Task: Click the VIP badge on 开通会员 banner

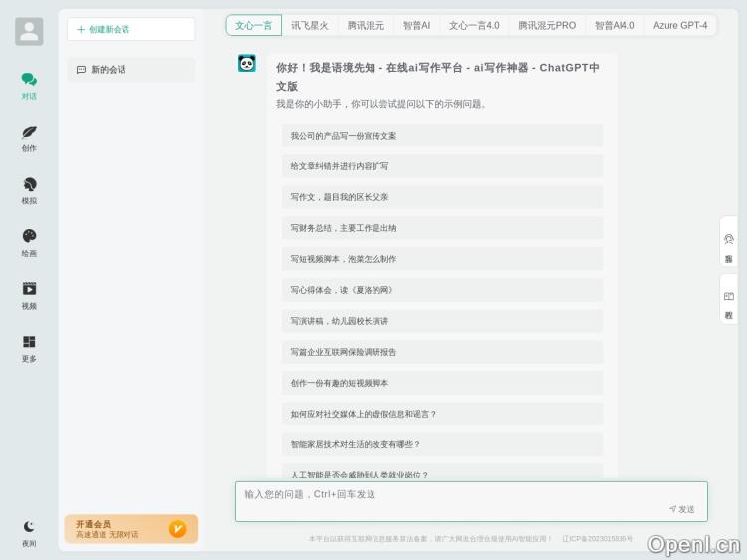Action: click(x=177, y=529)
